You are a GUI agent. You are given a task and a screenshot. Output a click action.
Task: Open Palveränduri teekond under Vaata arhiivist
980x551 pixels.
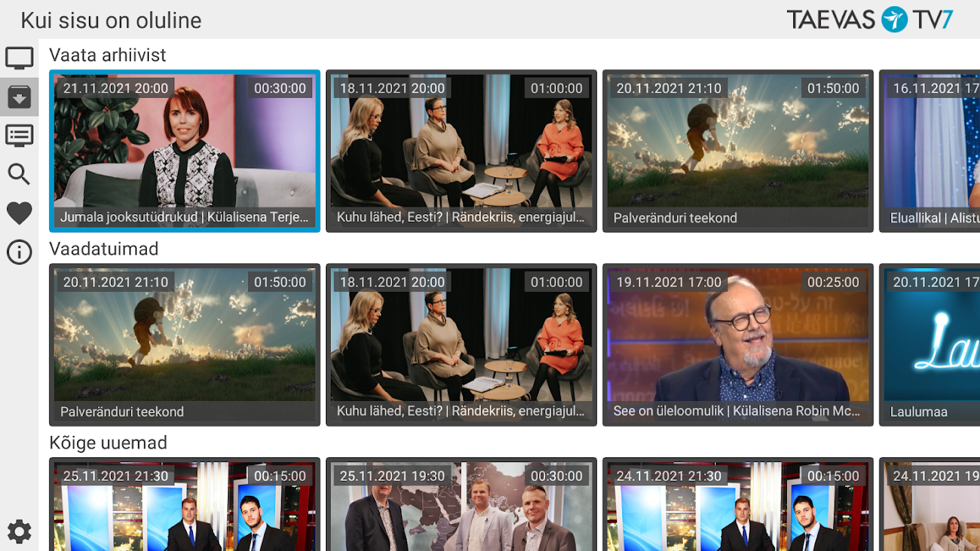point(738,151)
